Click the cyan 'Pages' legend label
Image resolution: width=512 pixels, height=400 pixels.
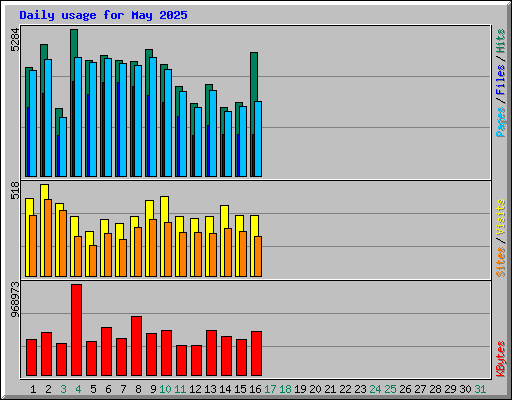click(x=500, y=122)
